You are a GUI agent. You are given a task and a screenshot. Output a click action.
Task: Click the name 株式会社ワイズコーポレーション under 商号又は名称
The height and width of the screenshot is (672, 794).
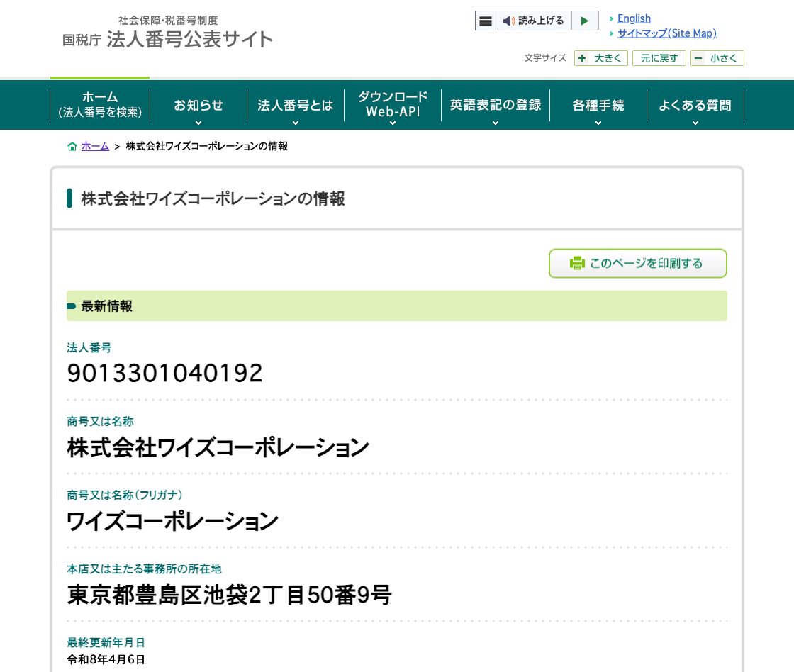click(218, 447)
